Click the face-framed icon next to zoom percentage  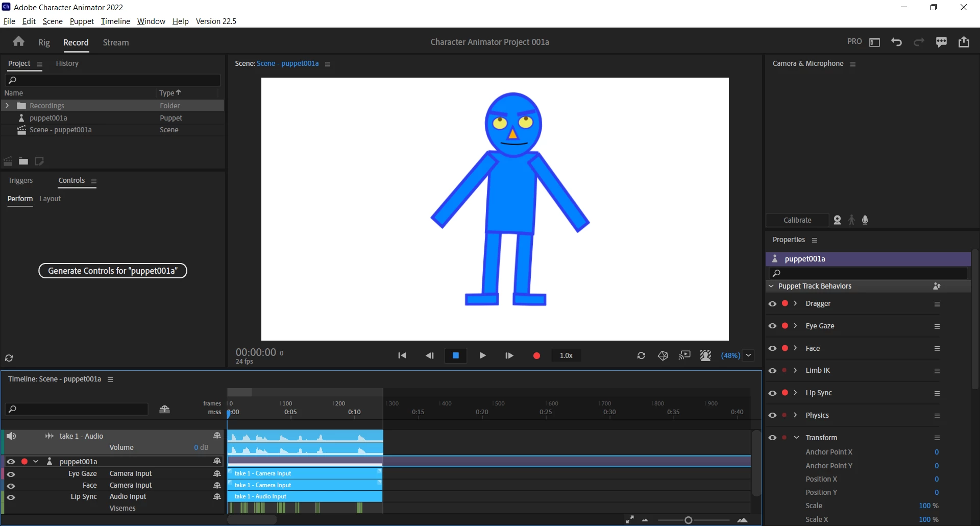point(706,355)
